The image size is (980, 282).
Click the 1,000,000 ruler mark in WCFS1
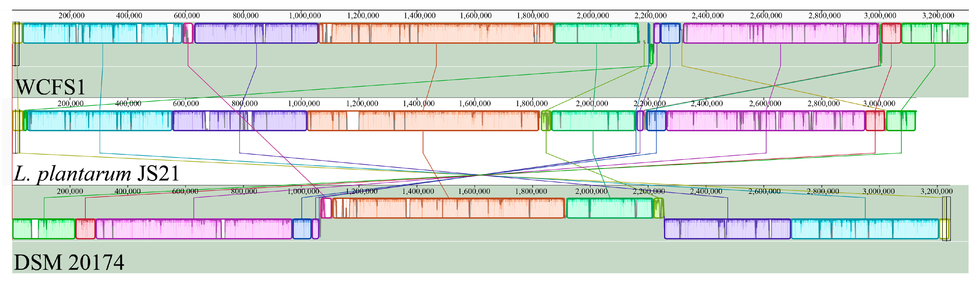click(305, 16)
